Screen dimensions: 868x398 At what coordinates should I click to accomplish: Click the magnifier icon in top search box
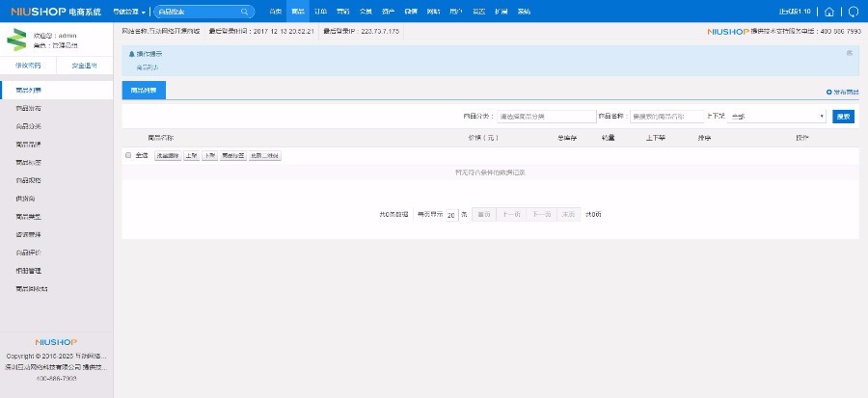[245, 12]
